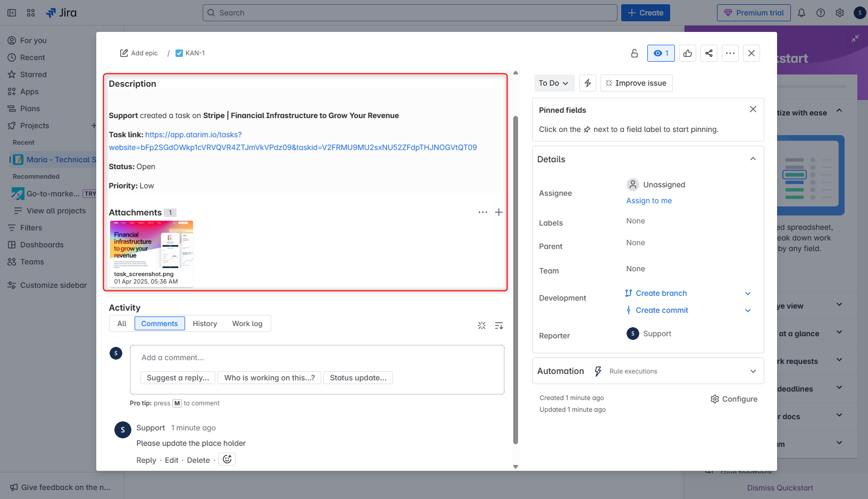Expand the Create branch dropdown arrow
Screen dimensions: 868x499
(x=748, y=294)
